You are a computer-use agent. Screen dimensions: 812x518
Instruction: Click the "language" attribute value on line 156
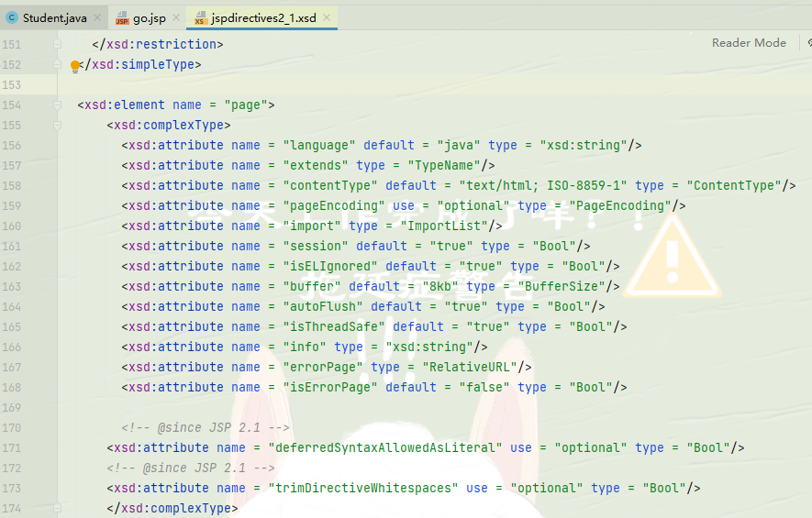319,146
